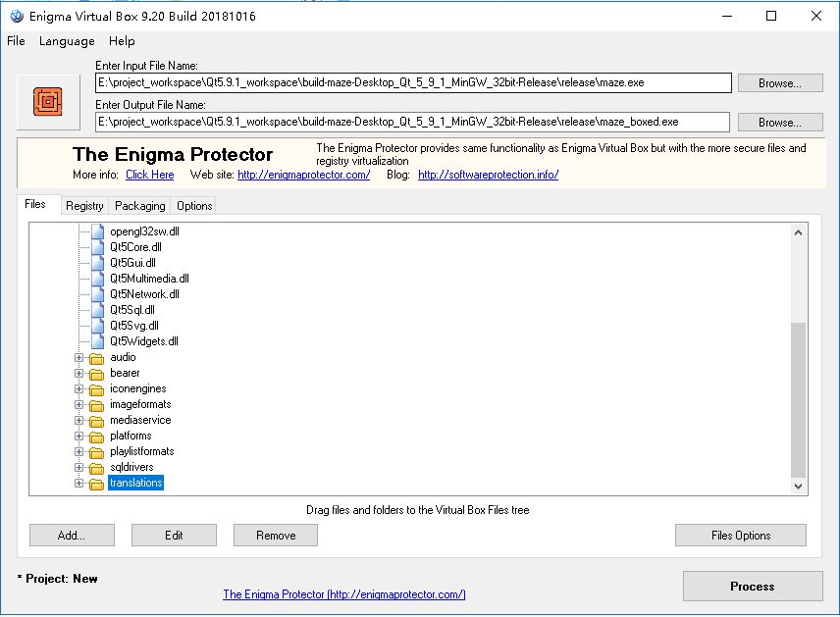Click the Qt5Gui.dll file icon

(x=96, y=263)
